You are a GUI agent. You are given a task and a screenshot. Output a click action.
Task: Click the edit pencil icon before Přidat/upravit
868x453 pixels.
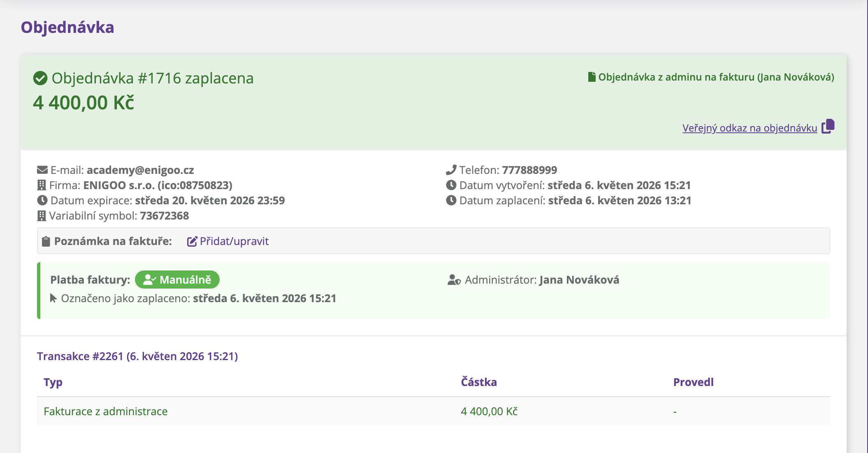192,241
